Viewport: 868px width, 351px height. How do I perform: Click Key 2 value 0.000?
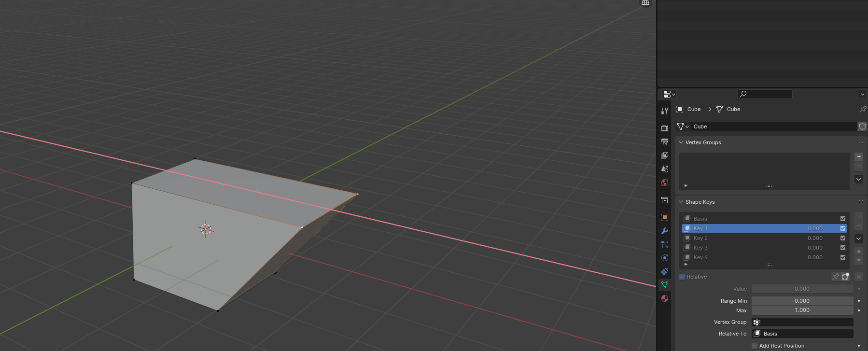click(815, 238)
